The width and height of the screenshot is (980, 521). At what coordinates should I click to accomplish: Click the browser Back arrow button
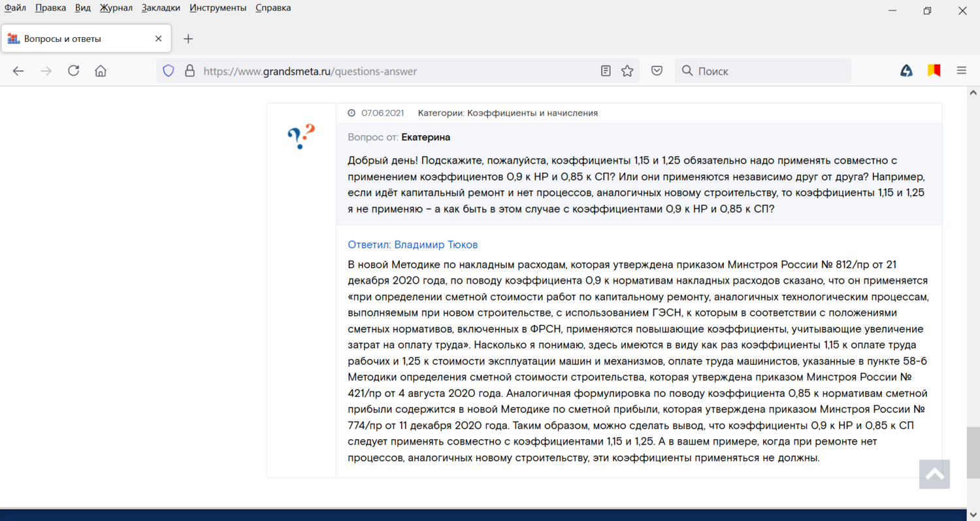[x=18, y=71]
